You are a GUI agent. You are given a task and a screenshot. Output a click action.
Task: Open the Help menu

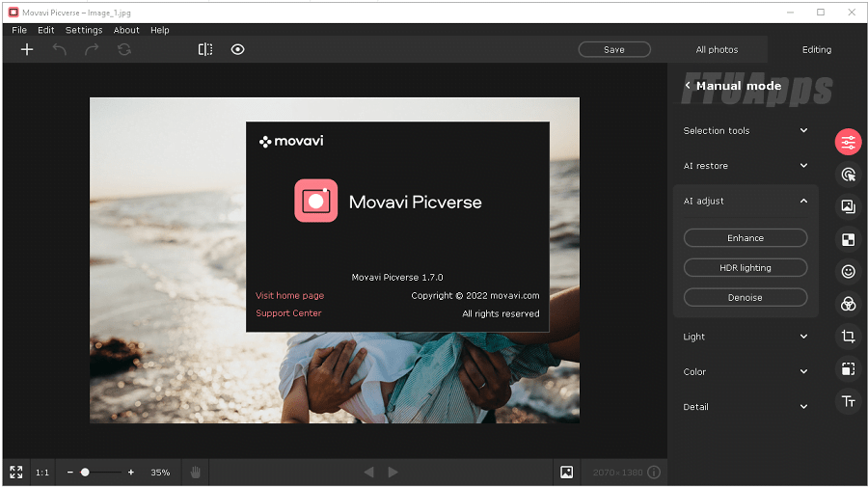(160, 30)
